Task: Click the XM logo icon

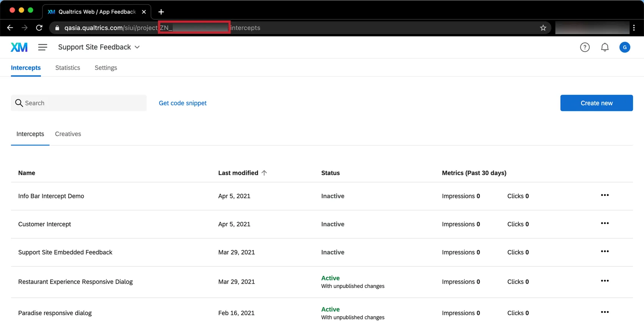Action: 19,47
